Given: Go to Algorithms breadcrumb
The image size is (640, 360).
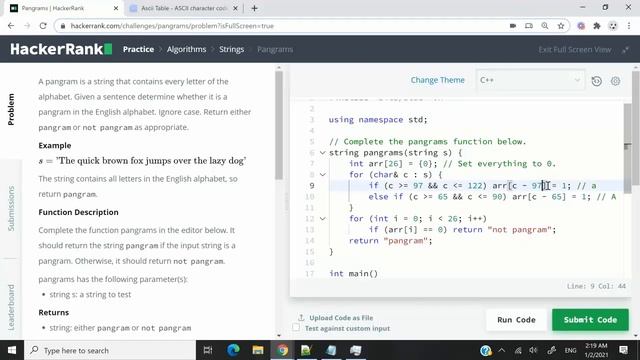Looking at the screenshot, I should point(187,49).
